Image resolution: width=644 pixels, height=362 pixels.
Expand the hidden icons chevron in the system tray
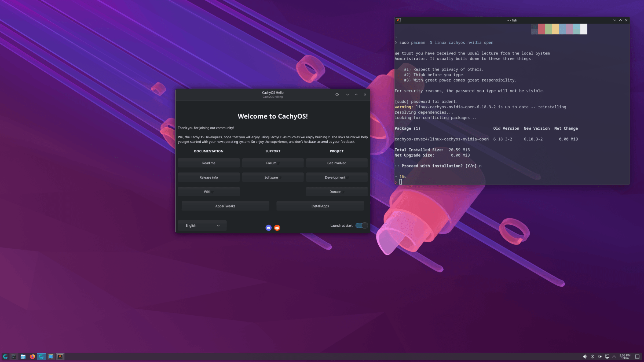(614, 357)
